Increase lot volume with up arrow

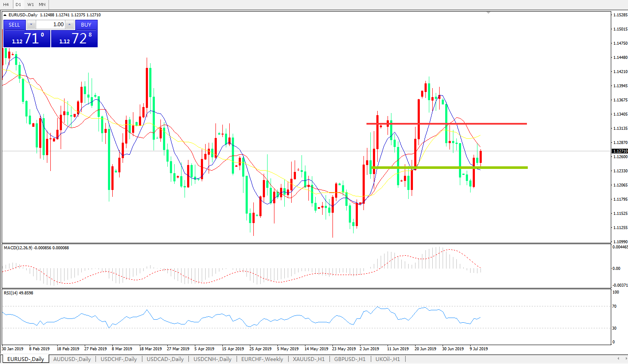click(70, 24)
